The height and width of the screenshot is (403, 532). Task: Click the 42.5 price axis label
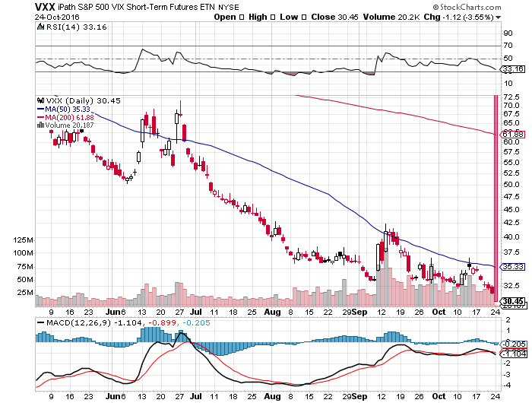point(511,223)
